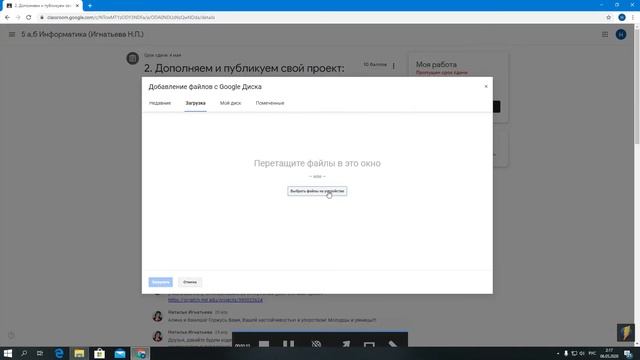This screenshot has width=640, height=360.
Task: Switch input language 'РУС' in tray
Action: click(592, 353)
